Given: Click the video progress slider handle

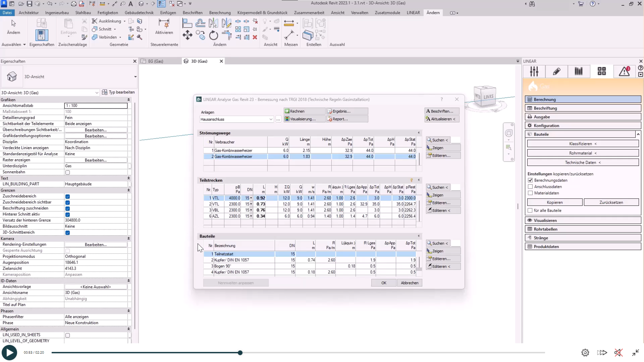Looking at the screenshot, I should [x=240, y=353].
